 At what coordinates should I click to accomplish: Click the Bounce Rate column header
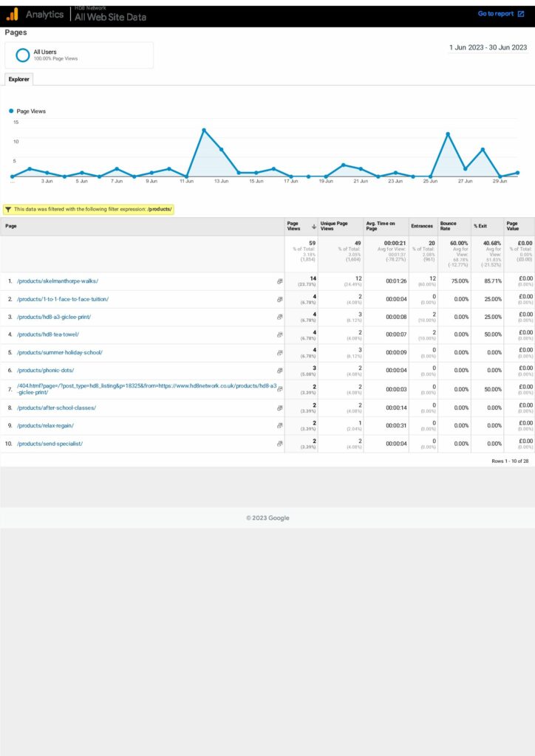(449, 226)
